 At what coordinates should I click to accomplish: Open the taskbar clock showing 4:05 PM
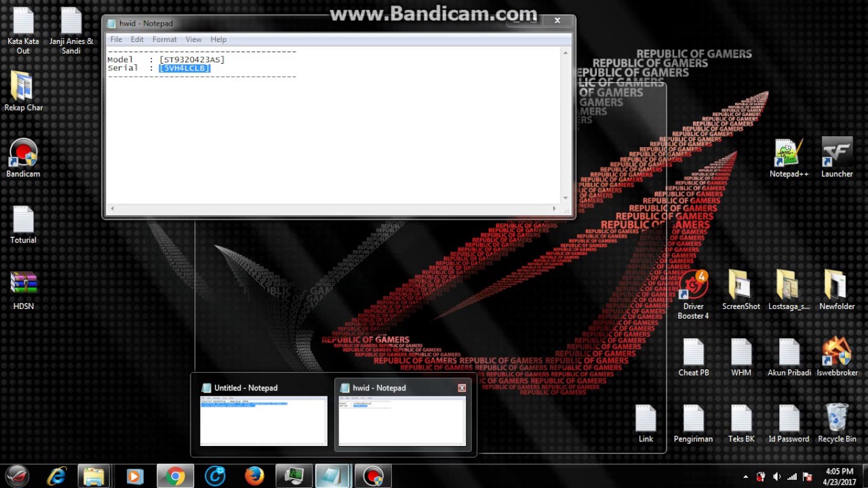(x=840, y=476)
